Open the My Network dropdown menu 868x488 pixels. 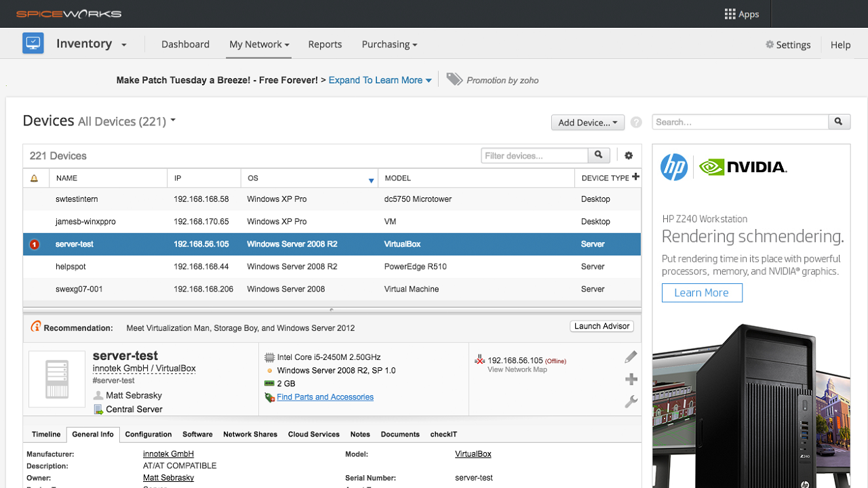pyautogui.click(x=259, y=44)
